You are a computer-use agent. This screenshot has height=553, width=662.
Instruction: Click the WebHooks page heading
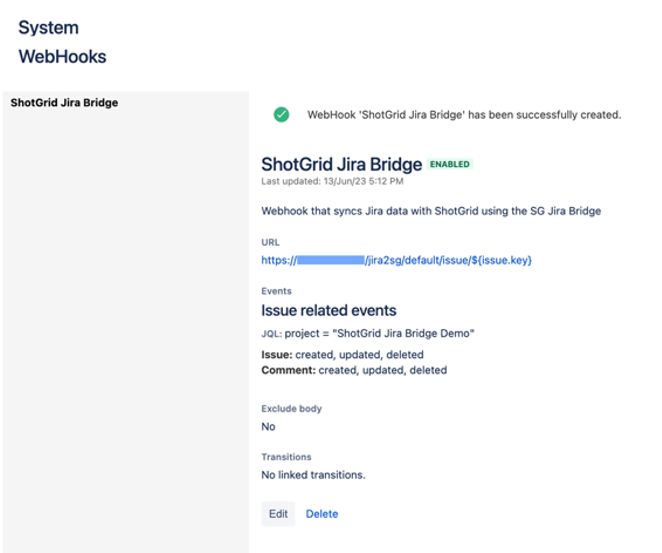click(62, 57)
